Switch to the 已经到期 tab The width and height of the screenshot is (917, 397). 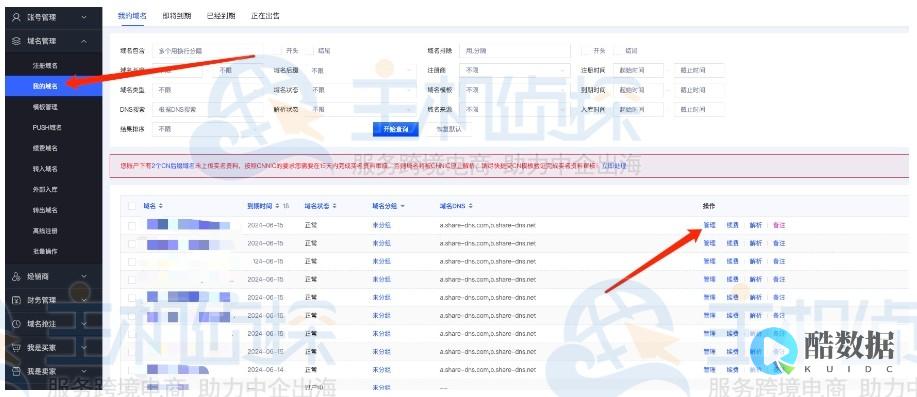click(x=221, y=16)
